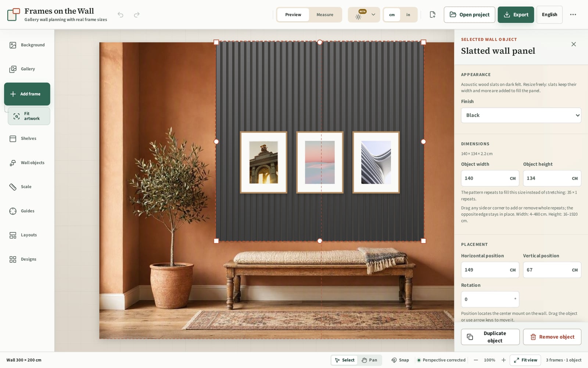This screenshot has height=368, width=588.
Task: Open the Layouts panel
Action: click(27, 235)
